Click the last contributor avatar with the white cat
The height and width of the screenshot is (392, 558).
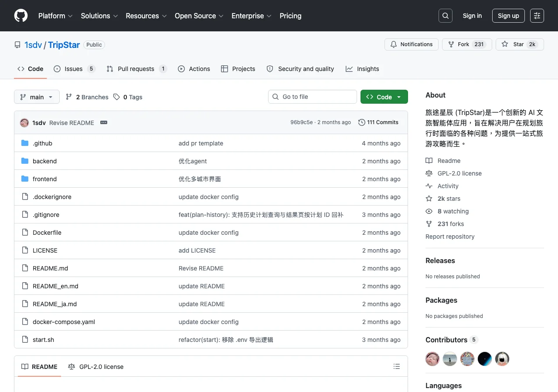point(502,359)
